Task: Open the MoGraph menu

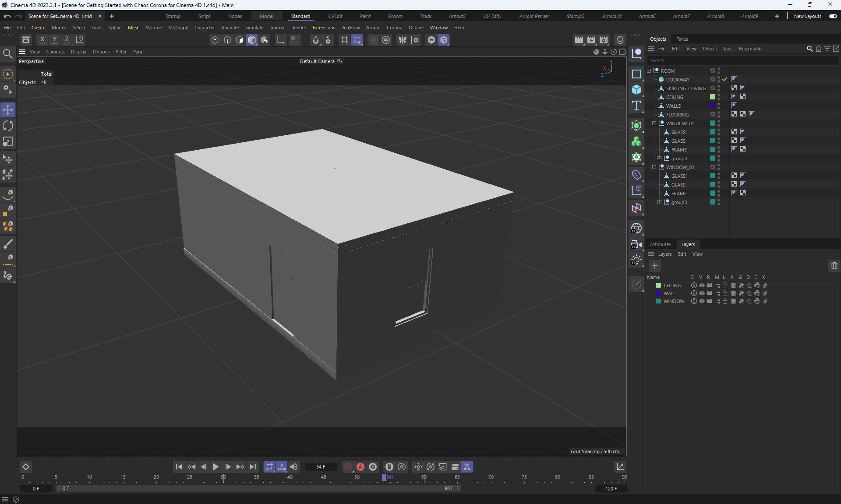Action: tap(178, 28)
